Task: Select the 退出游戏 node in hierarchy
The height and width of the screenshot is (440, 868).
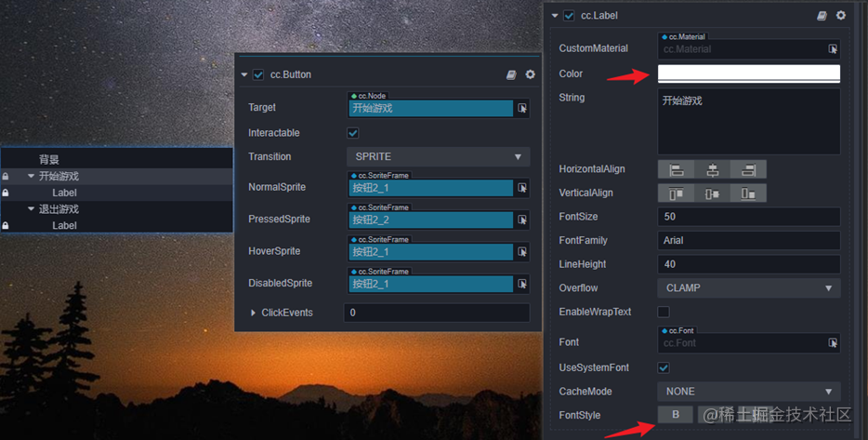Action: point(59,209)
